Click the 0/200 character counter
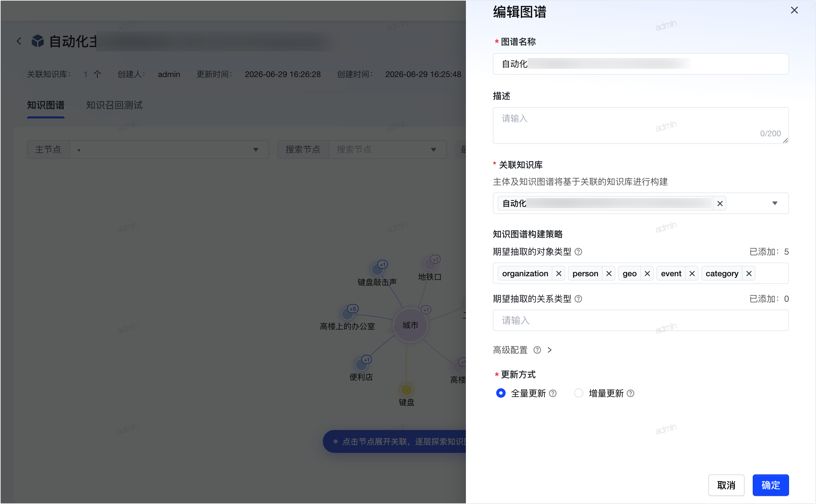This screenshot has height=504, width=816. pos(770,134)
